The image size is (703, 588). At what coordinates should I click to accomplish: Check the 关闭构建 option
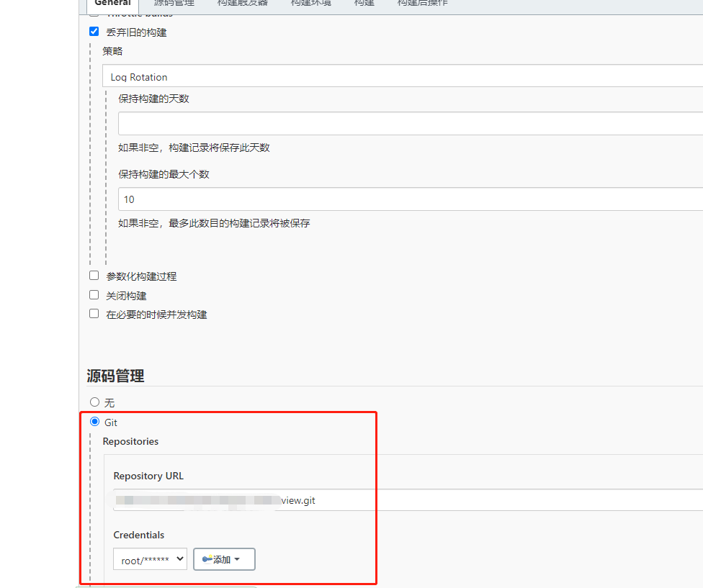(x=94, y=294)
